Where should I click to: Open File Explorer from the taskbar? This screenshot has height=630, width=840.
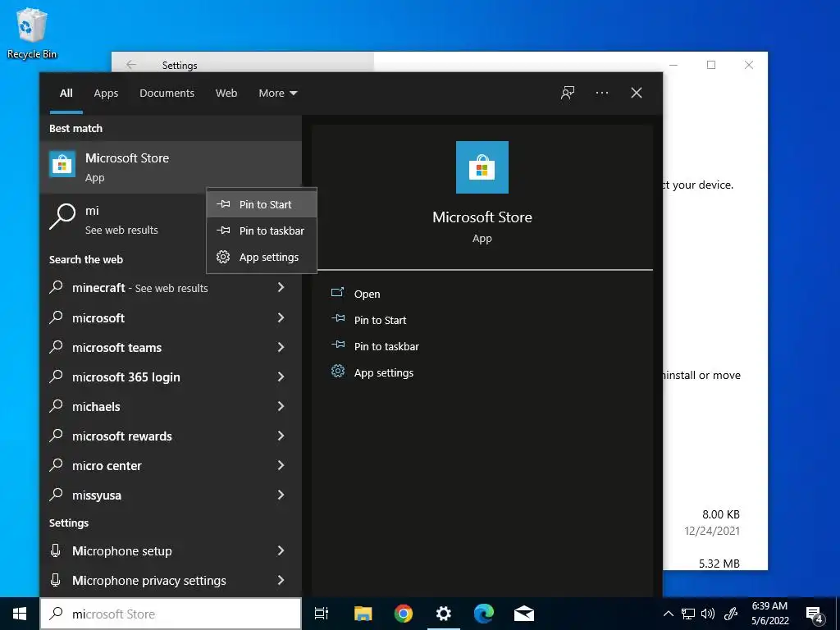pyautogui.click(x=363, y=614)
